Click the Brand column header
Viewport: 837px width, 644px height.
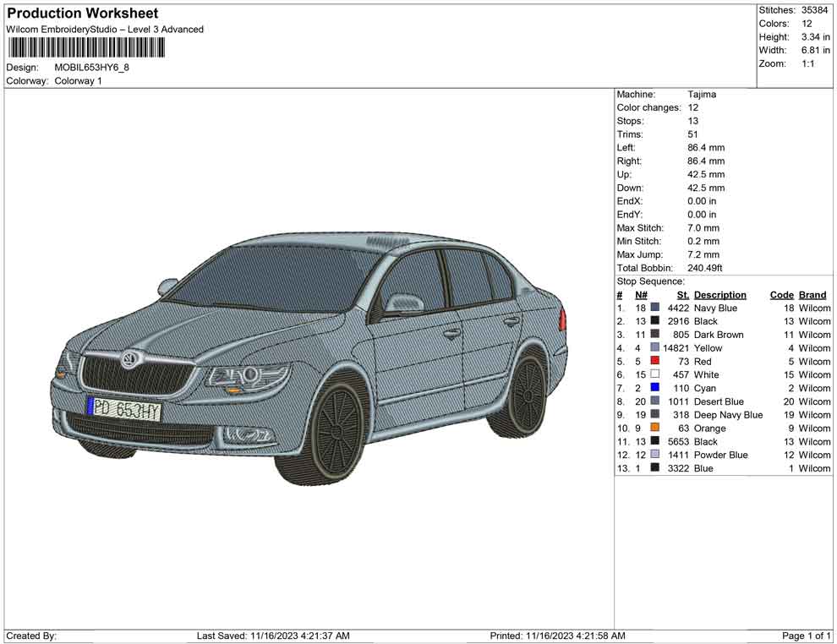tap(812, 294)
